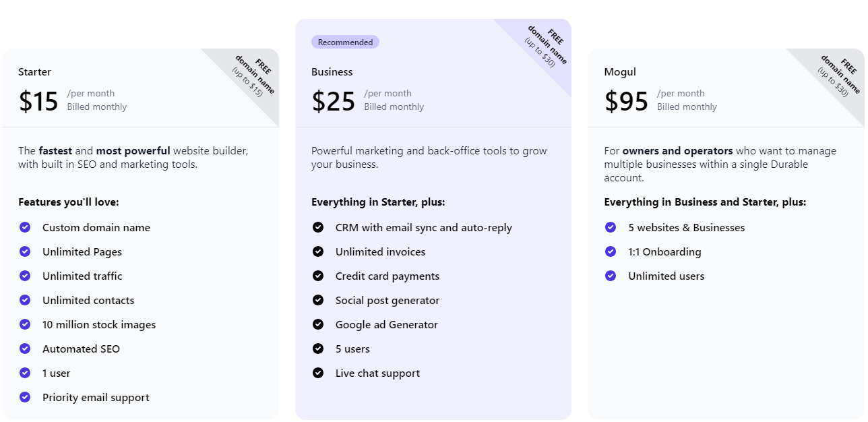The height and width of the screenshot is (422, 868).
Task: Select the Starter plan title
Action: pyautogui.click(x=34, y=72)
